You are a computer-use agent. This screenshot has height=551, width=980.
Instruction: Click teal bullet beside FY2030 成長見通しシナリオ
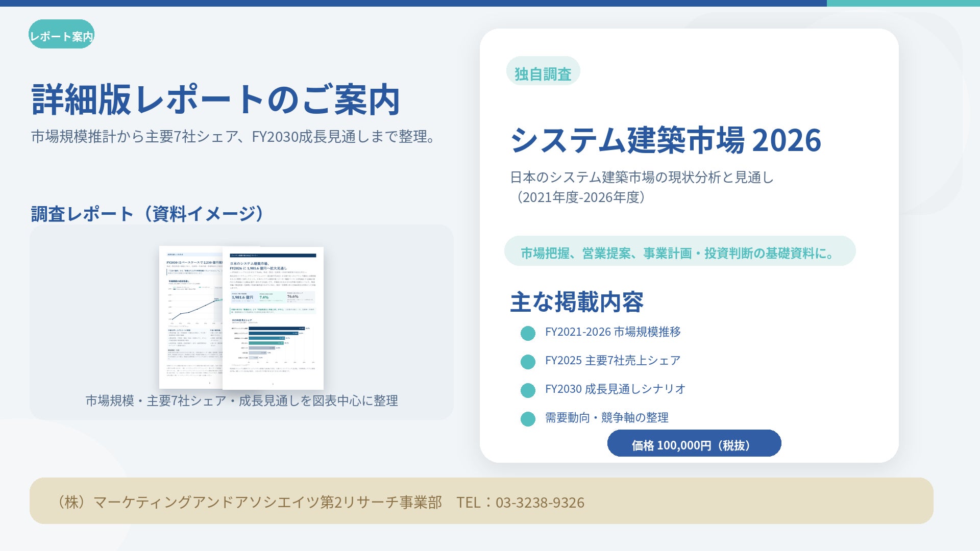coord(528,390)
